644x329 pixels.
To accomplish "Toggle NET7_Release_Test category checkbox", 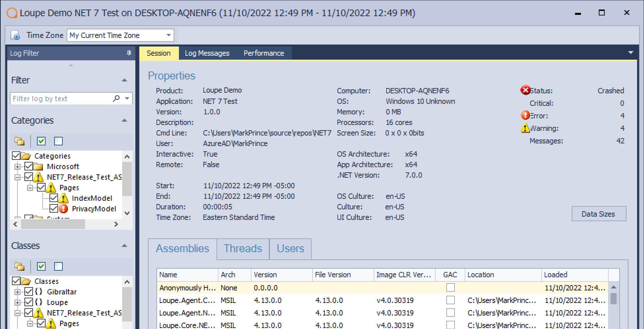I will [x=29, y=177].
